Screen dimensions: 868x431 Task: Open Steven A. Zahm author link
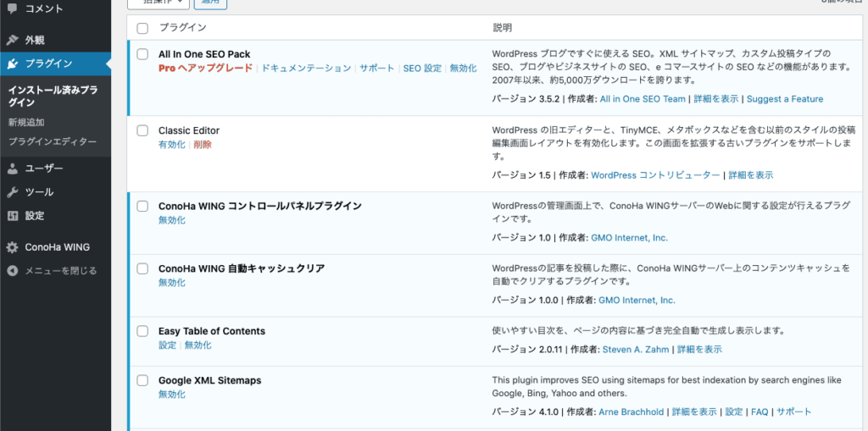636,350
